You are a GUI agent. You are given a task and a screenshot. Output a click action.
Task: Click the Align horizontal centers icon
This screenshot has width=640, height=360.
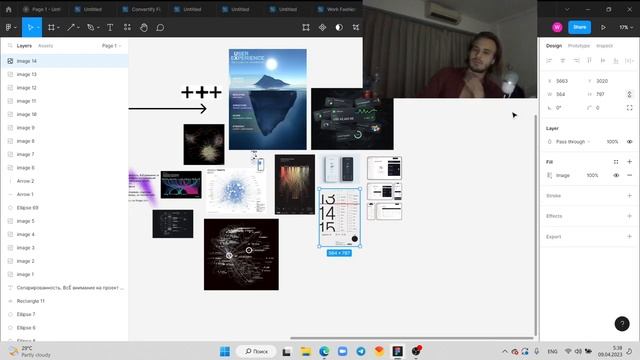tap(562, 60)
